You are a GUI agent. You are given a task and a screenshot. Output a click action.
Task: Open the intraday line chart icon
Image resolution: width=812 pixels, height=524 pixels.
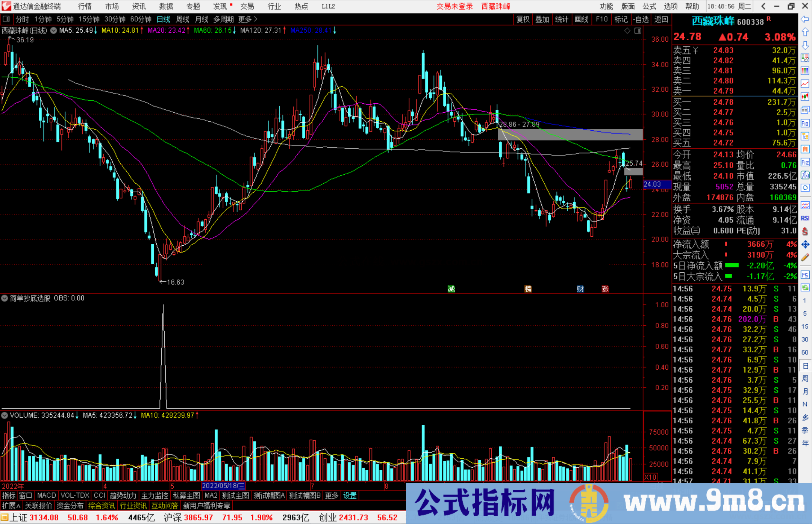805,84
